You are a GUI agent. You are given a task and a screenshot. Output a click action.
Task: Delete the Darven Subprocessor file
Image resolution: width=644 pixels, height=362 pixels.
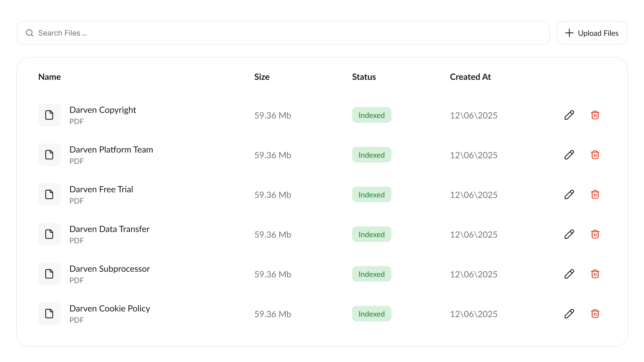[x=595, y=274]
